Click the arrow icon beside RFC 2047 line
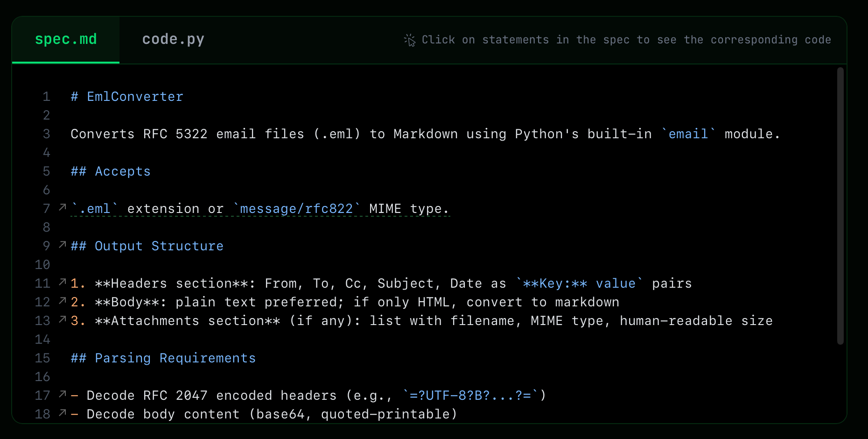The image size is (868, 439). pos(63,394)
